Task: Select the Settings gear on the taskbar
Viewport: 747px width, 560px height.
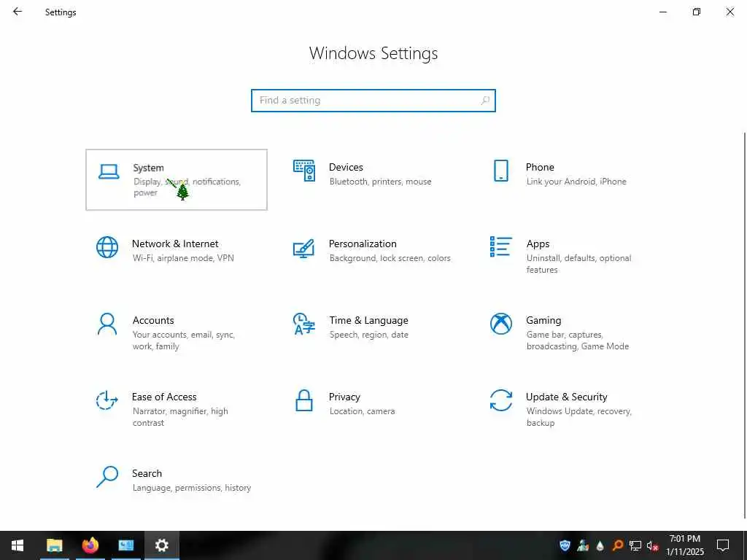Action: pyautogui.click(x=161, y=545)
